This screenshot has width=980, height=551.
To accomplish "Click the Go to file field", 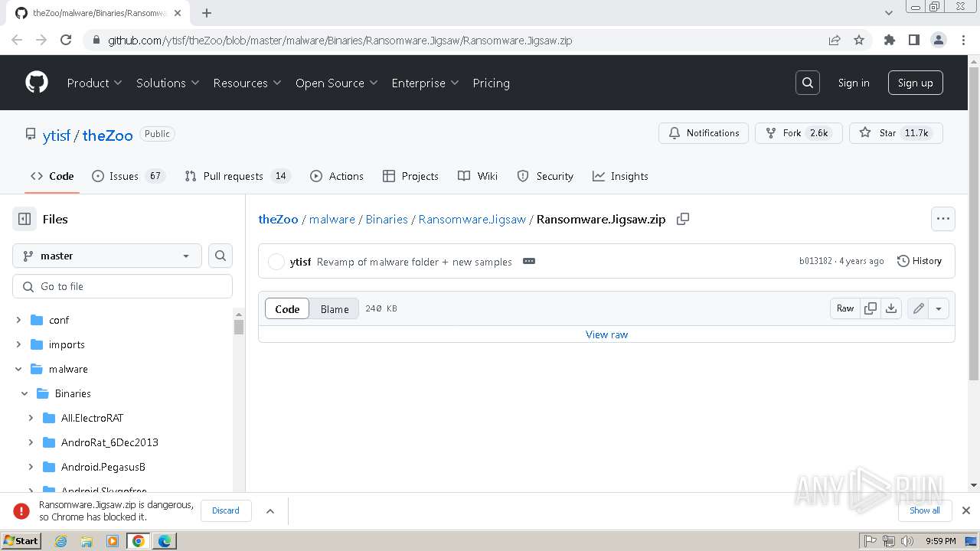I will (122, 286).
